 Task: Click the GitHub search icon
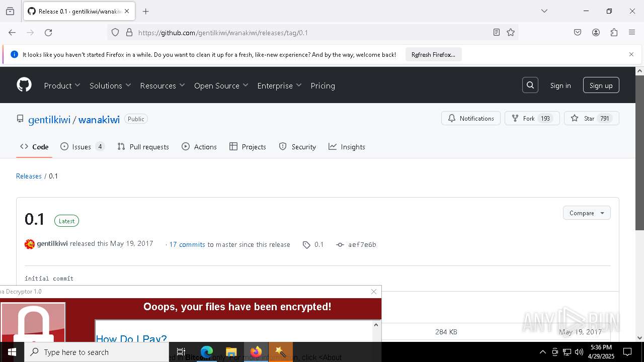coord(530,85)
